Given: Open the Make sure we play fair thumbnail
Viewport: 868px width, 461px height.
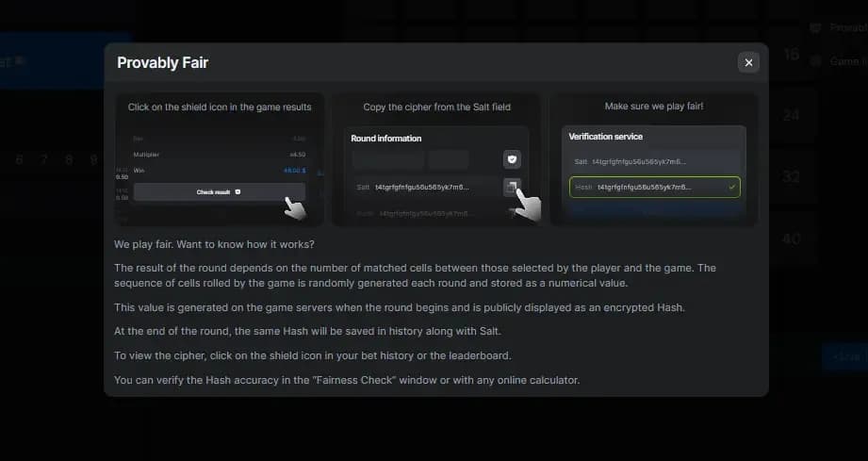Looking at the screenshot, I should click(x=654, y=159).
